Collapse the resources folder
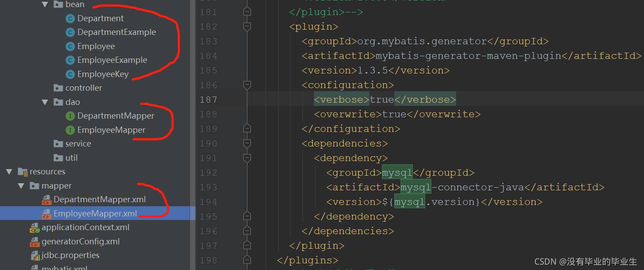The width and height of the screenshot is (644, 270). click(9, 171)
